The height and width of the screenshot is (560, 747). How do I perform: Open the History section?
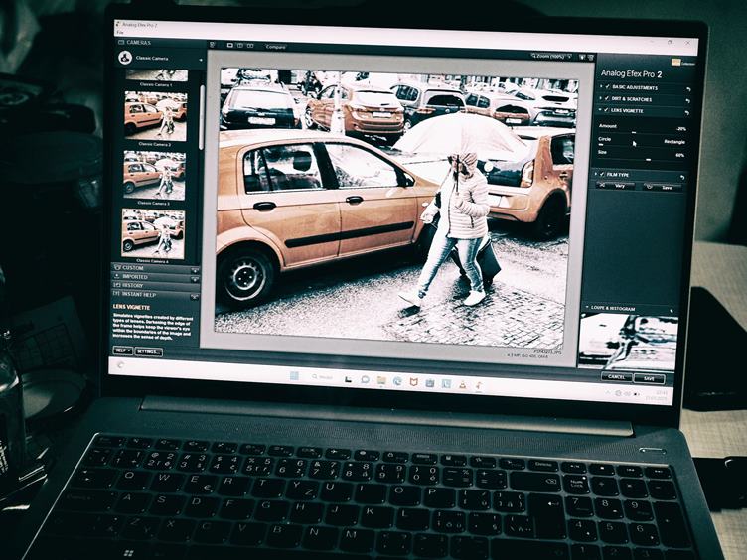click(155, 286)
